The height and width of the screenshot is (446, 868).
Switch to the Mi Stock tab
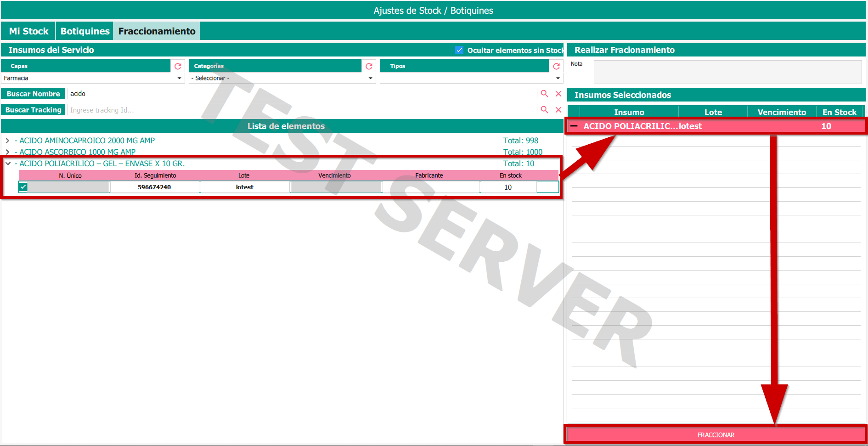[28, 31]
